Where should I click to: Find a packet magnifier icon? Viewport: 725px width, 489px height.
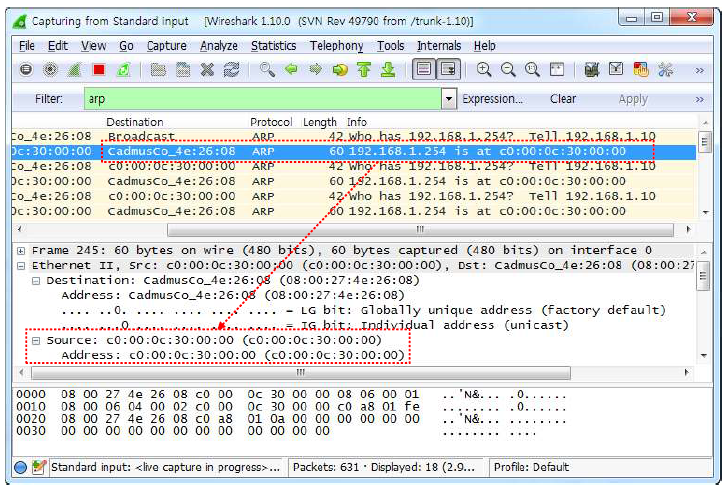click(x=267, y=70)
